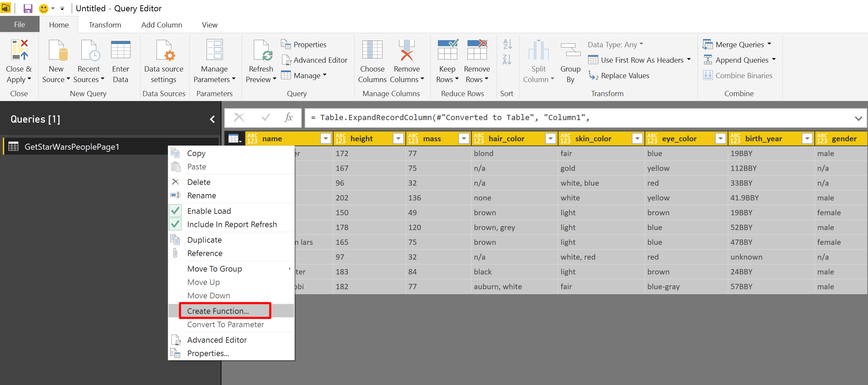The height and width of the screenshot is (385, 868).
Task: Click the Data source settings icon
Action: click(x=164, y=51)
